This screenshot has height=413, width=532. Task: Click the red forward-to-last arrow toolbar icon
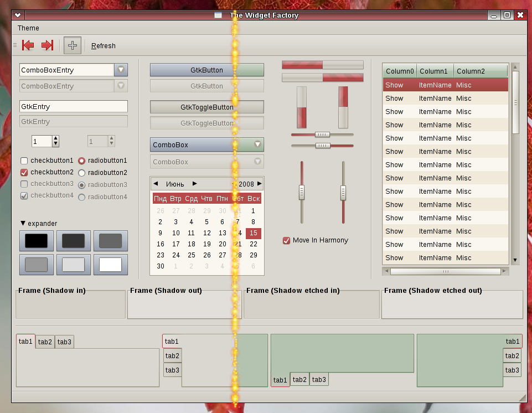(48, 45)
